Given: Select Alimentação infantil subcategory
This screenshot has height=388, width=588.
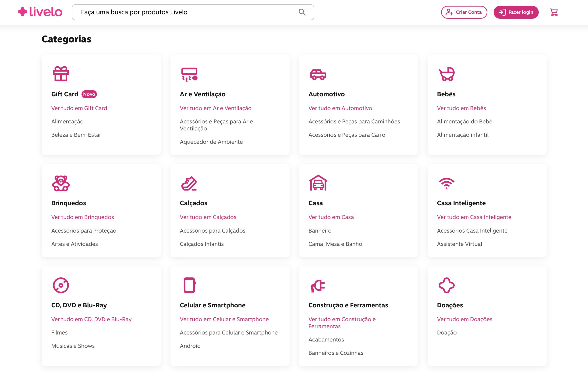Looking at the screenshot, I should click(462, 135).
